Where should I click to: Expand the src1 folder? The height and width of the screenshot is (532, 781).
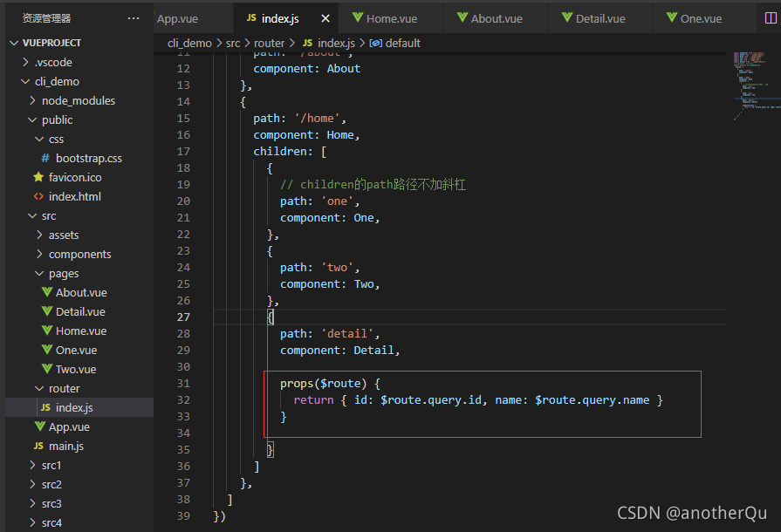coord(33,465)
